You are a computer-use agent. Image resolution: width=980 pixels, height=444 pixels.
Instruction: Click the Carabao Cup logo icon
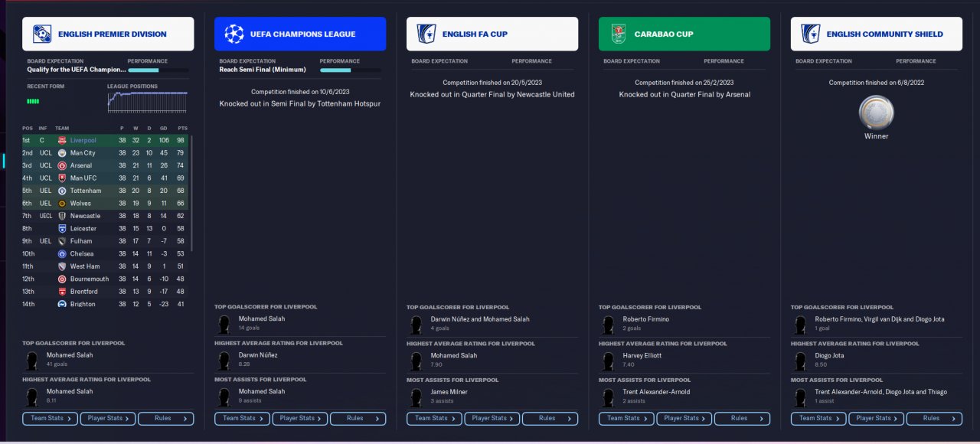(618, 34)
